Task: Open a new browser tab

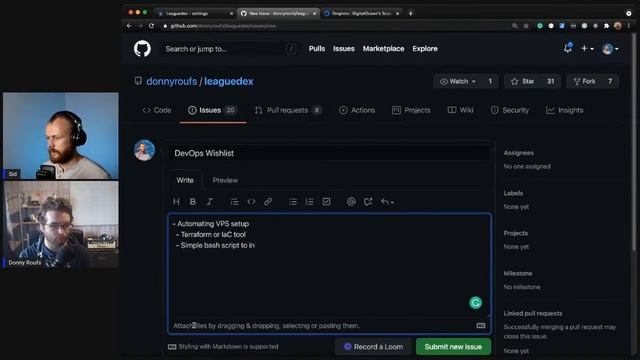Action: click(411, 13)
